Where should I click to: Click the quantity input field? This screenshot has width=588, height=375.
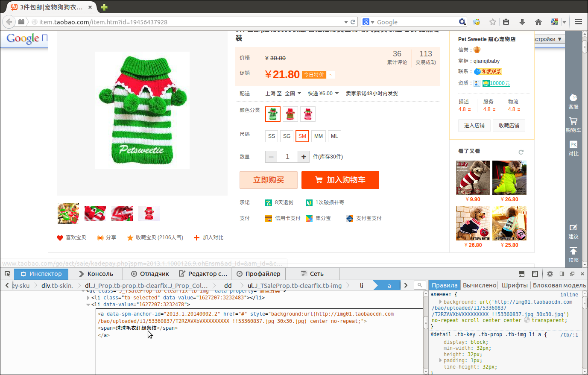(287, 157)
